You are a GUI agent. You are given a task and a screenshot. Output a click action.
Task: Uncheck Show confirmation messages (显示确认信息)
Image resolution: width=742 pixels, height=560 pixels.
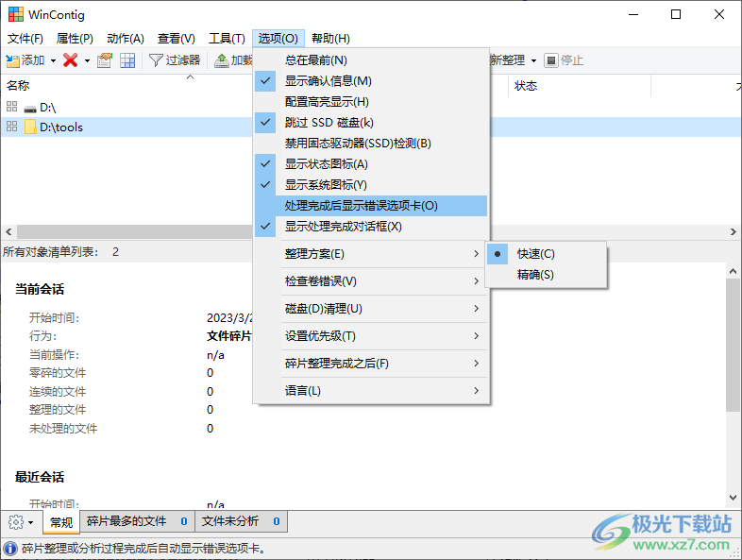point(370,81)
